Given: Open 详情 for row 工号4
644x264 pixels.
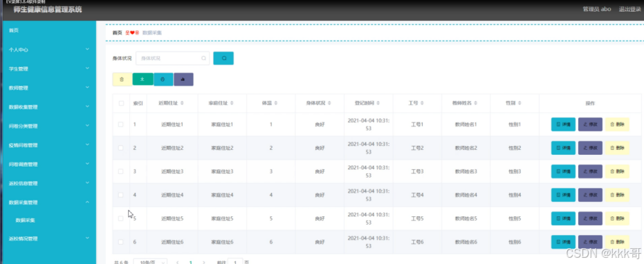Looking at the screenshot, I should point(563,195).
